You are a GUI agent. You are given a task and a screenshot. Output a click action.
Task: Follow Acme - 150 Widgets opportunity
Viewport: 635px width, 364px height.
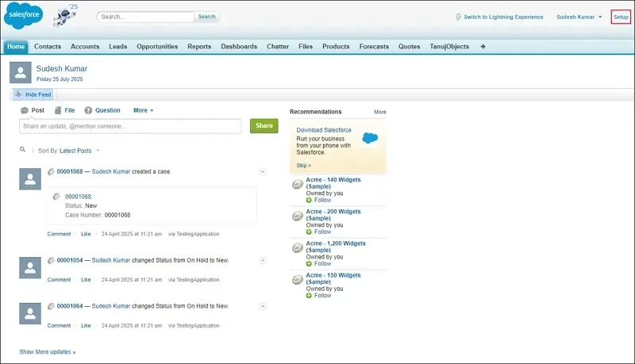(x=318, y=295)
